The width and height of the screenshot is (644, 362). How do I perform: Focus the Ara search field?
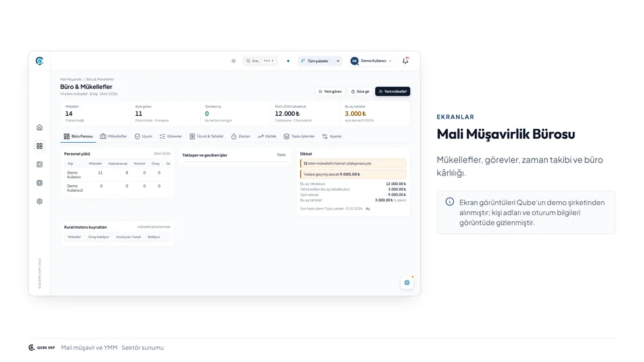point(260,61)
